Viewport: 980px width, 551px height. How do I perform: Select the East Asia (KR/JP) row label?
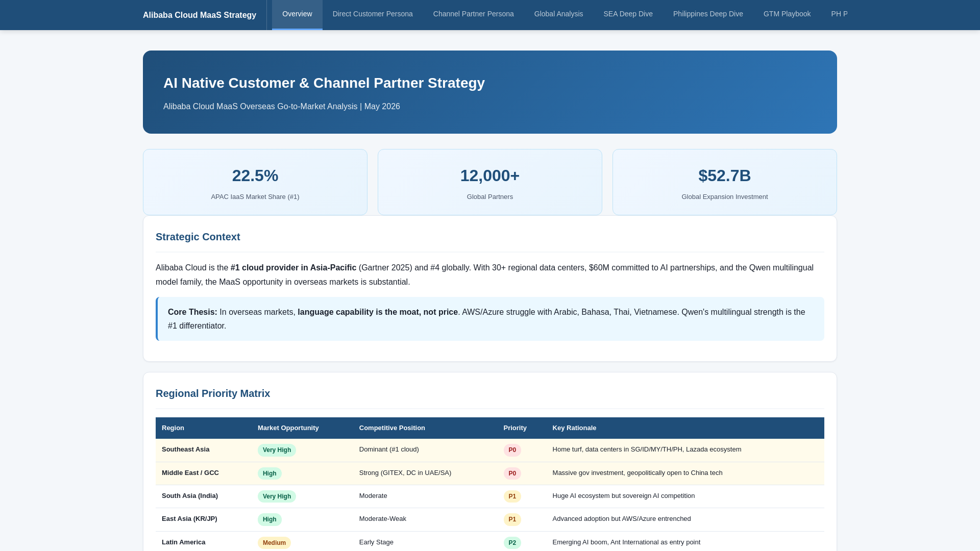189,519
